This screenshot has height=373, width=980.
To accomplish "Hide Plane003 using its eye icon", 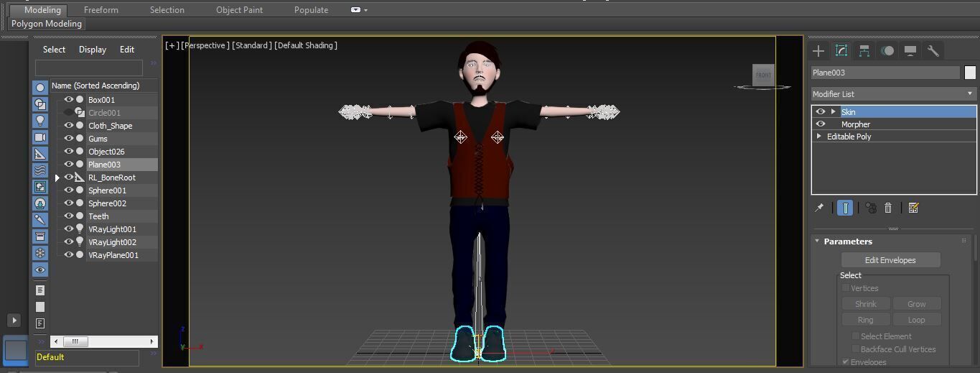I will pyautogui.click(x=69, y=165).
